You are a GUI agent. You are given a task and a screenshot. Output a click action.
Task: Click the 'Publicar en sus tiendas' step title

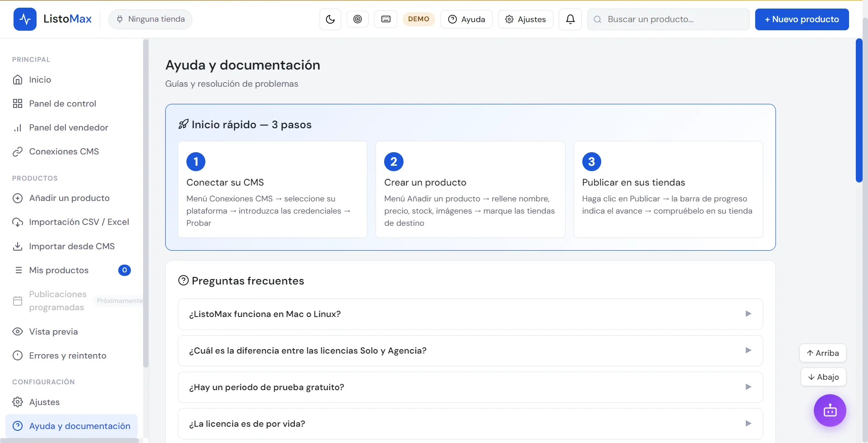[633, 182]
